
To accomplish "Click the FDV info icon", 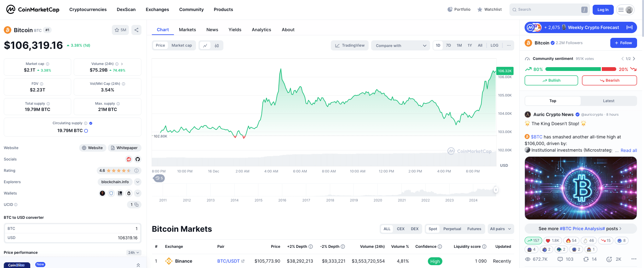I will coord(42,84).
